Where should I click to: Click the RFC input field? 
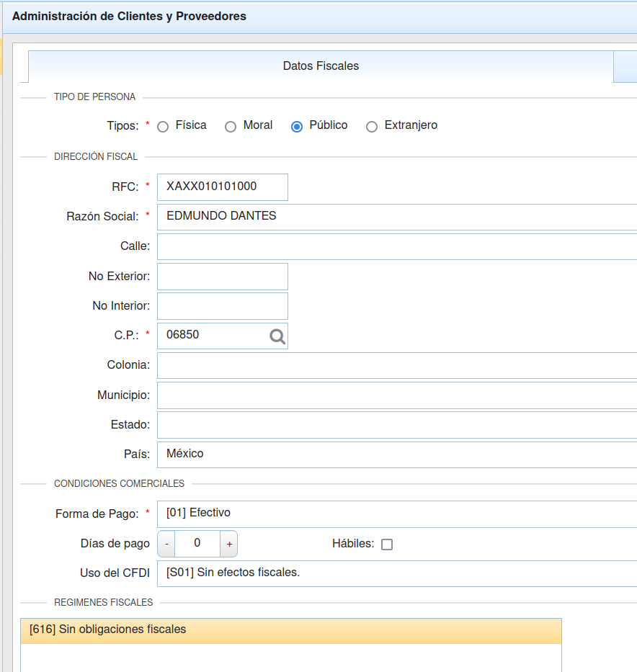click(223, 187)
